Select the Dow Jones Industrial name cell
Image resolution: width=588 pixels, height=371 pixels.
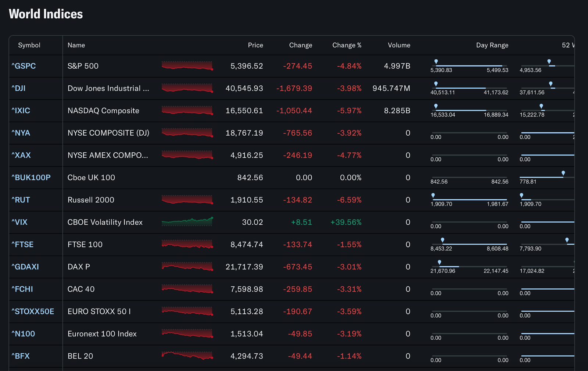[108, 88]
